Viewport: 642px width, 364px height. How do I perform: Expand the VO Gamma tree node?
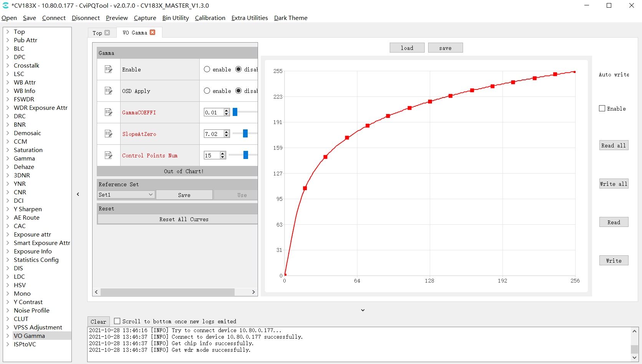8,336
